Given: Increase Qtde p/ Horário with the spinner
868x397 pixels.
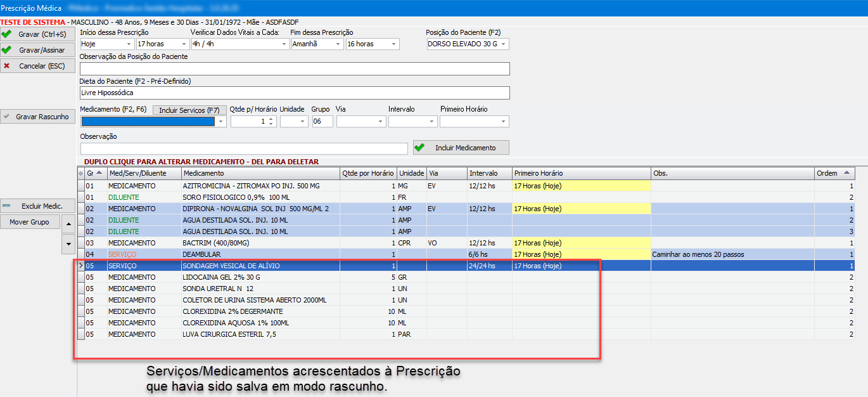Looking at the screenshot, I should pyautogui.click(x=271, y=119).
